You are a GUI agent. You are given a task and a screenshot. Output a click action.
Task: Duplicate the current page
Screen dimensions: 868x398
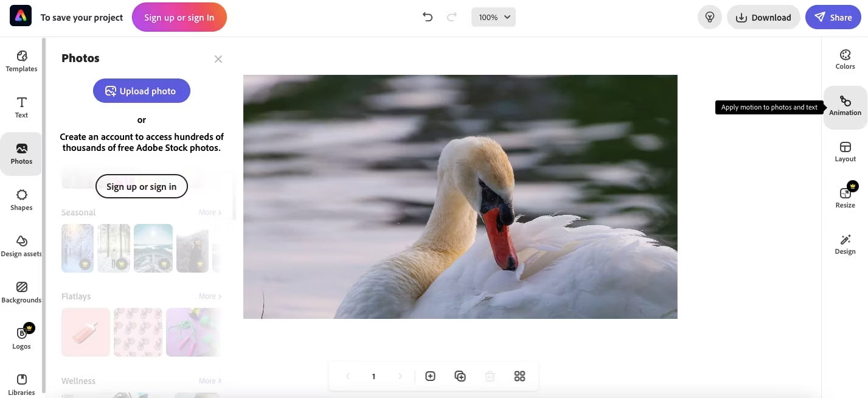click(460, 376)
